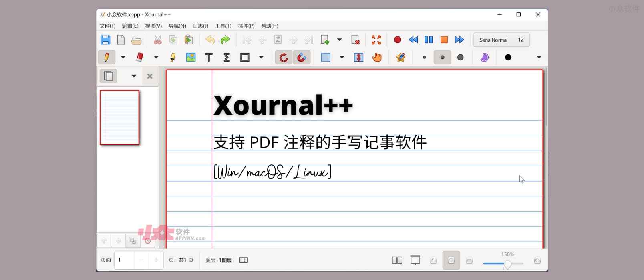Image resolution: width=644 pixels, height=280 pixels.
Task: Click the Sans Normal 12 font button
Action: 501,40
